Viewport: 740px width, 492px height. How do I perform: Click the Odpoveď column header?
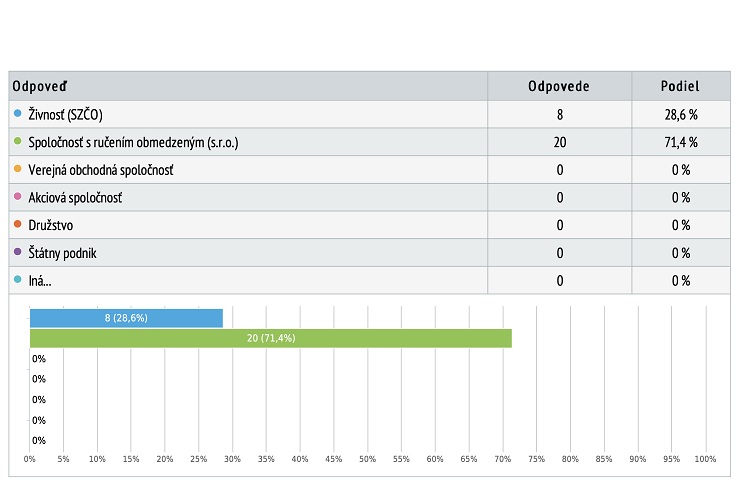pos(40,86)
